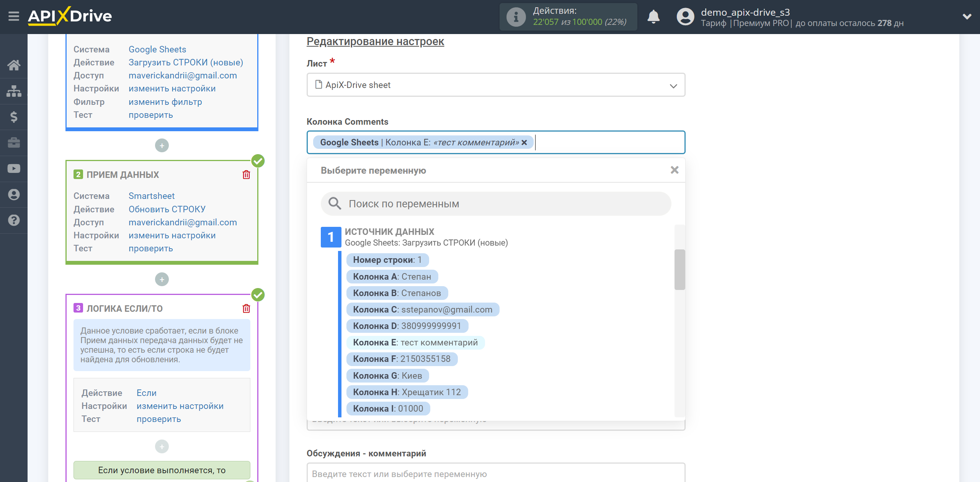Viewport: 980px width, 482px height.
Task: Click изменить фильтр link
Action: 165,102
